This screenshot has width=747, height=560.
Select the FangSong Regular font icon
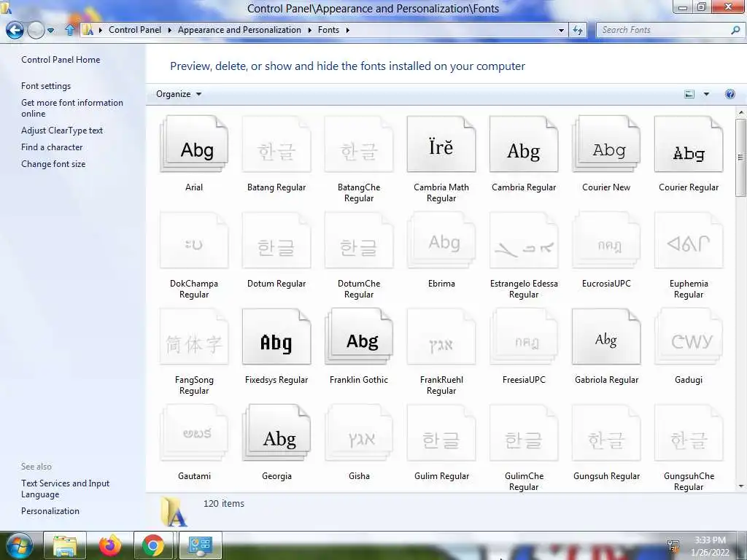[x=194, y=337]
